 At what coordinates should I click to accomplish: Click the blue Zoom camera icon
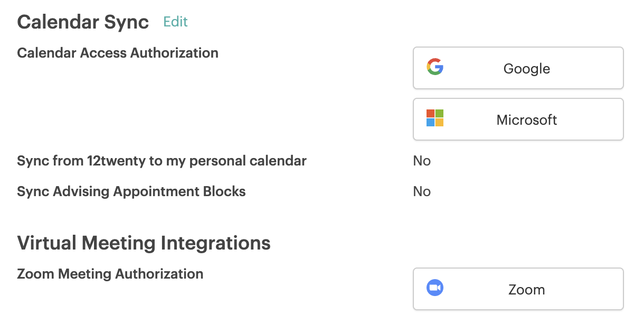[435, 288]
